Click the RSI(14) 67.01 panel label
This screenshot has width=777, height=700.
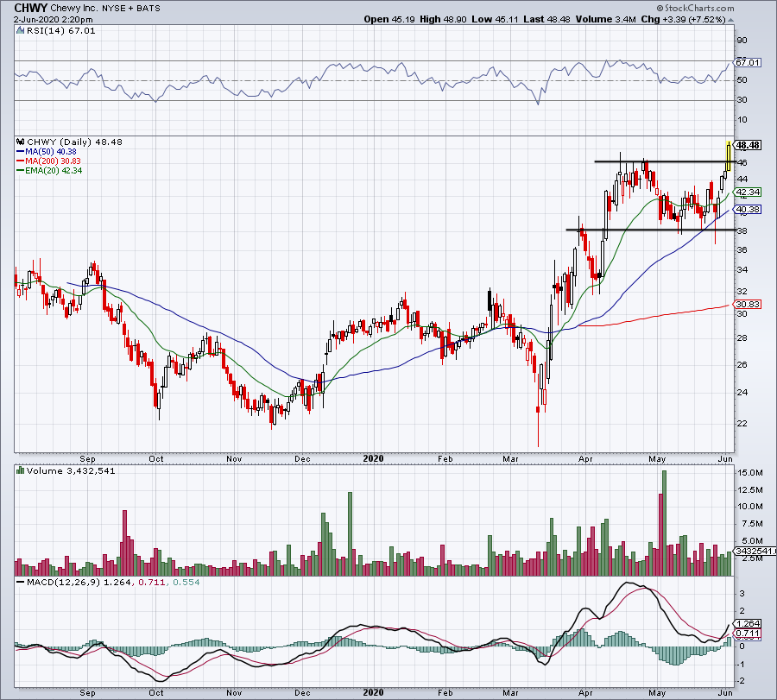pyautogui.click(x=61, y=31)
